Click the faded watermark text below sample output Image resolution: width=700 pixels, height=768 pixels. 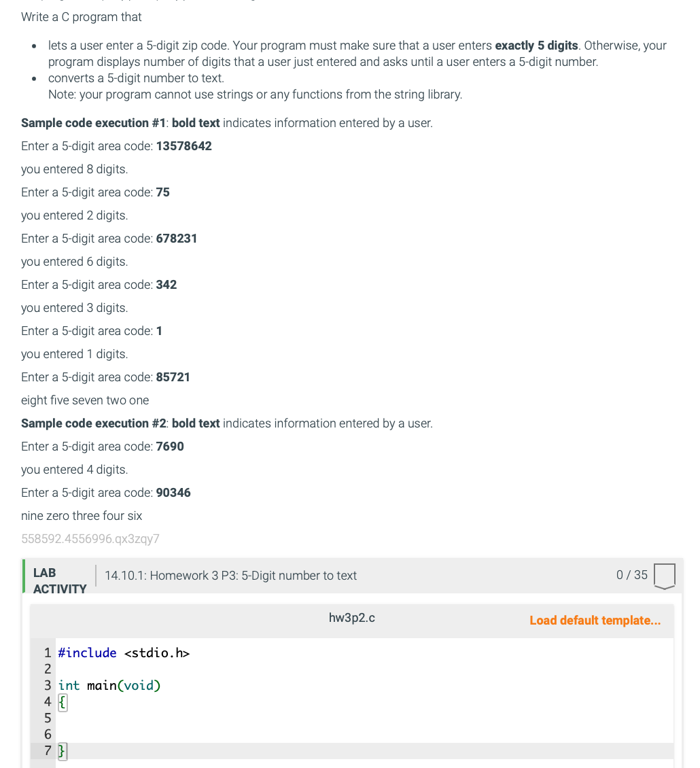90,538
